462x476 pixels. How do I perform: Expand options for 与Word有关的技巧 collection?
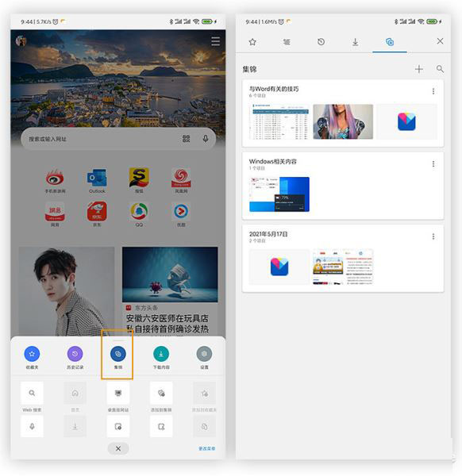(x=433, y=91)
